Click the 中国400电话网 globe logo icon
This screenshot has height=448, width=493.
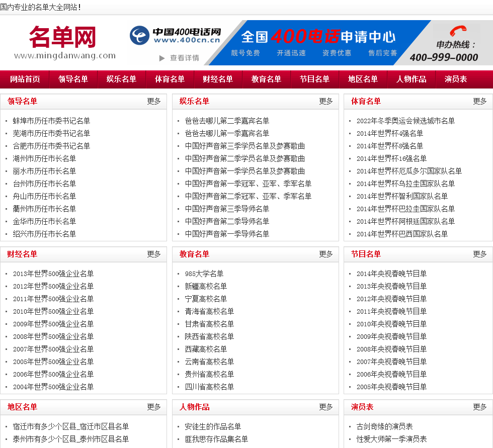click(x=139, y=35)
